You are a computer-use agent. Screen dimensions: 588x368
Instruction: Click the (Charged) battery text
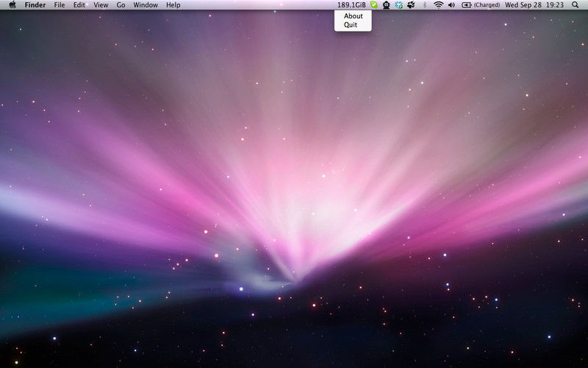[487, 5]
